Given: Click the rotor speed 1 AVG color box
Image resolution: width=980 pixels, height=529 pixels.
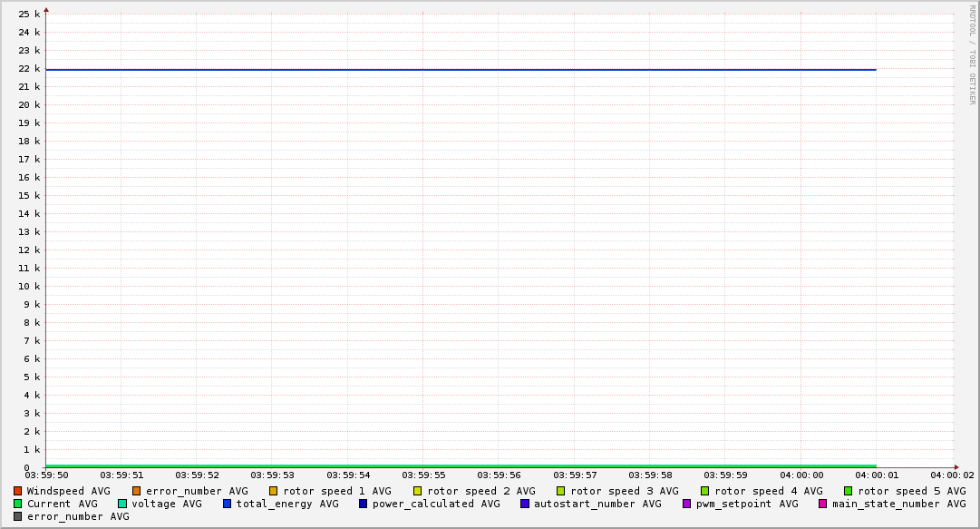Looking at the screenshot, I should 273,491.
